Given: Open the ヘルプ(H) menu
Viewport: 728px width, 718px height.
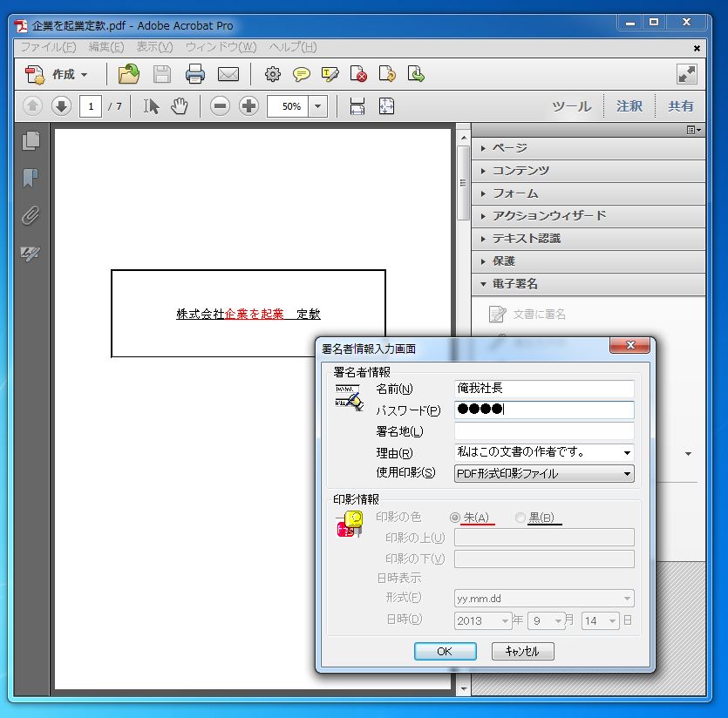Looking at the screenshot, I should 293,47.
